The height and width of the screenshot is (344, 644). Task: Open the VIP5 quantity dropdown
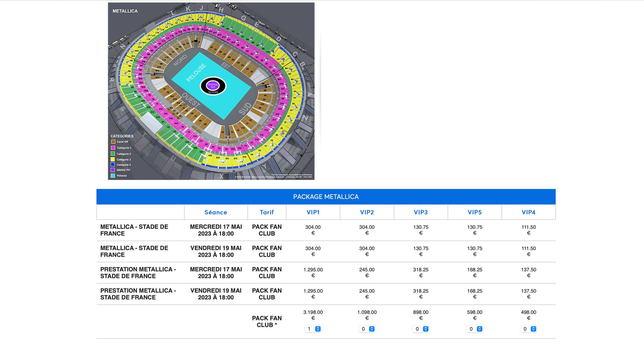pyautogui.click(x=475, y=329)
